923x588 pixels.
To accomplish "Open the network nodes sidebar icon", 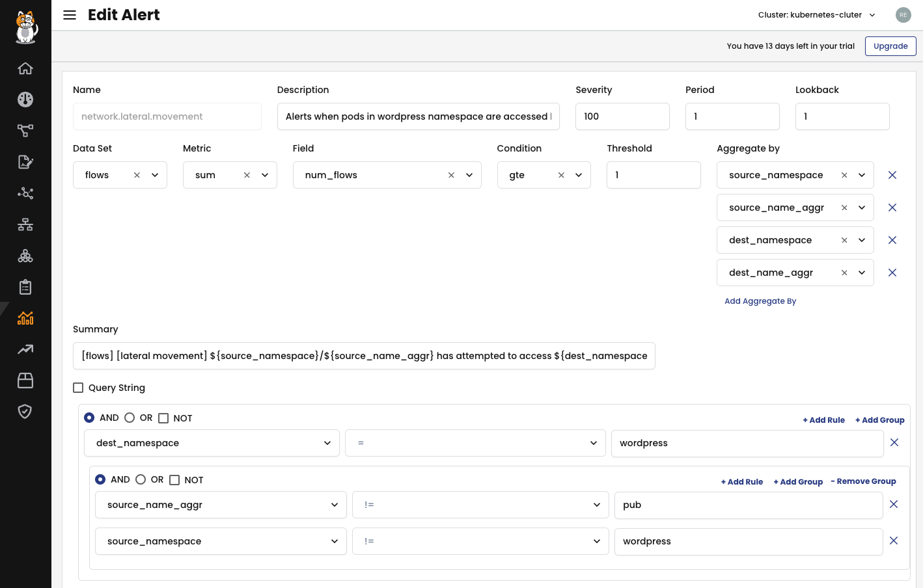I will 25,193.
